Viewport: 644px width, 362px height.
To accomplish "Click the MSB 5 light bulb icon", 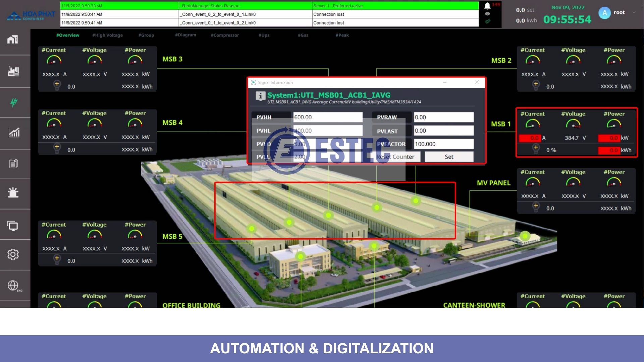I will [57, 259].
